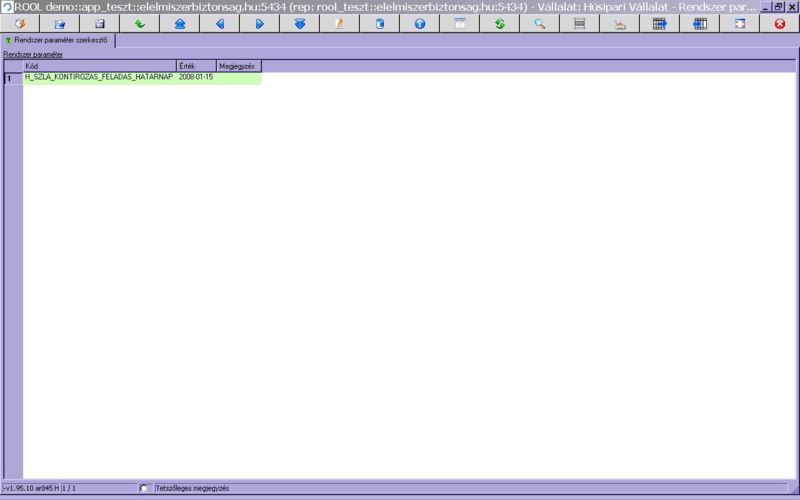The image size is (800, 500).
Task: Click the Érték column header
Action: (196, 66)
